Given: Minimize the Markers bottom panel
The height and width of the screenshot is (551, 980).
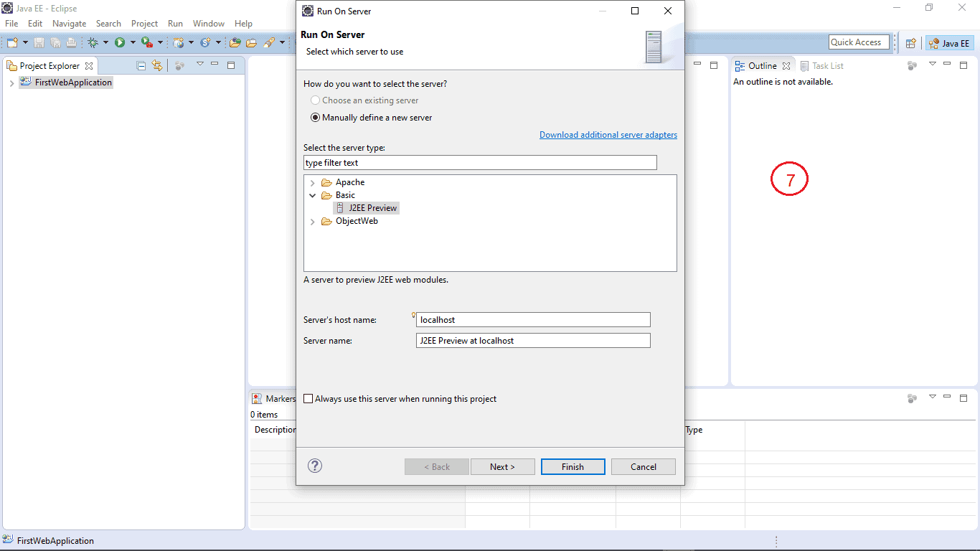Looking at the screenshot, I should [947, 397].
